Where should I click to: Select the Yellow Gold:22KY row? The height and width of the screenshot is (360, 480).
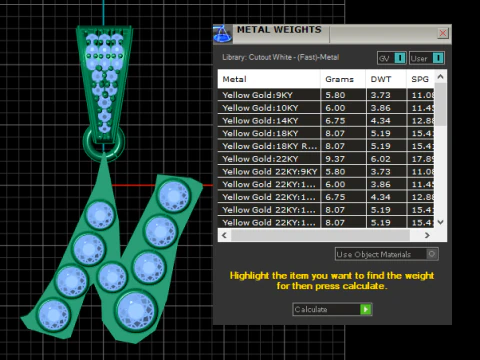pyautogui.click(x=326, y=159)
